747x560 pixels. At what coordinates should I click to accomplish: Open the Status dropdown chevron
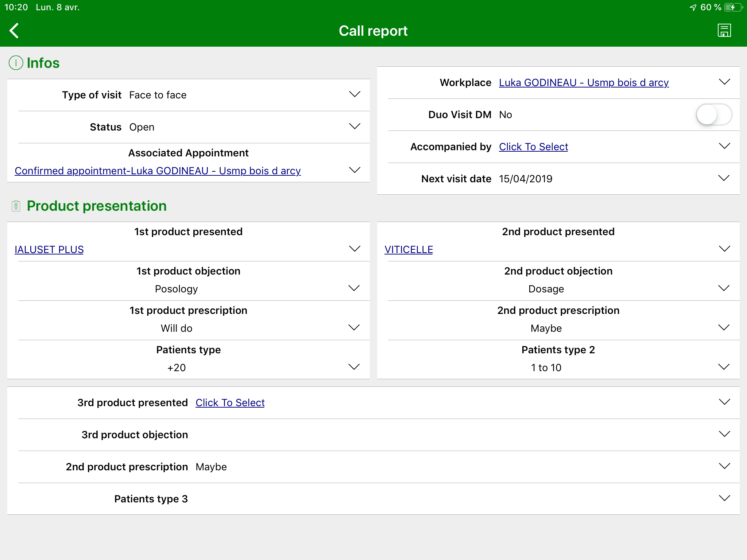tap(355, 127)
